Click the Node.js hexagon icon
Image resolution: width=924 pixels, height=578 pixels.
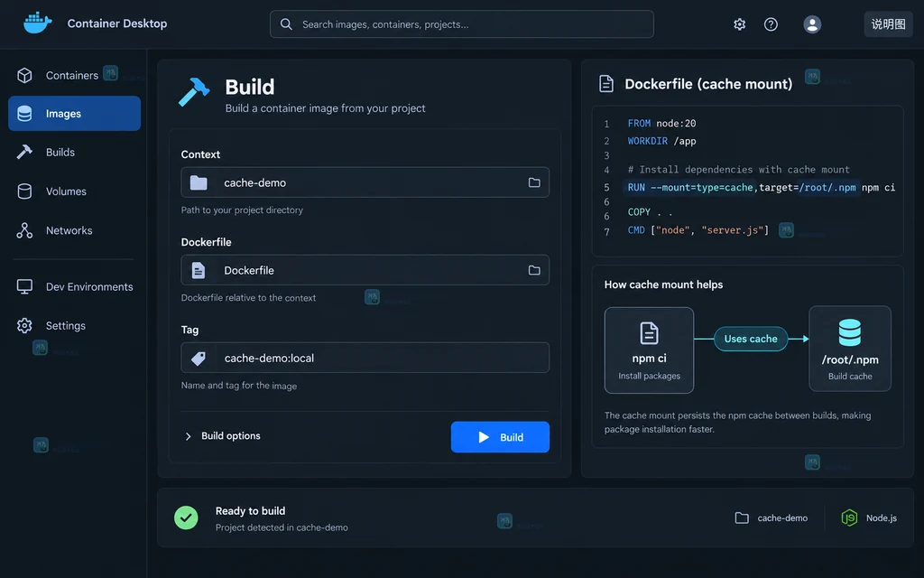[849, 517]
